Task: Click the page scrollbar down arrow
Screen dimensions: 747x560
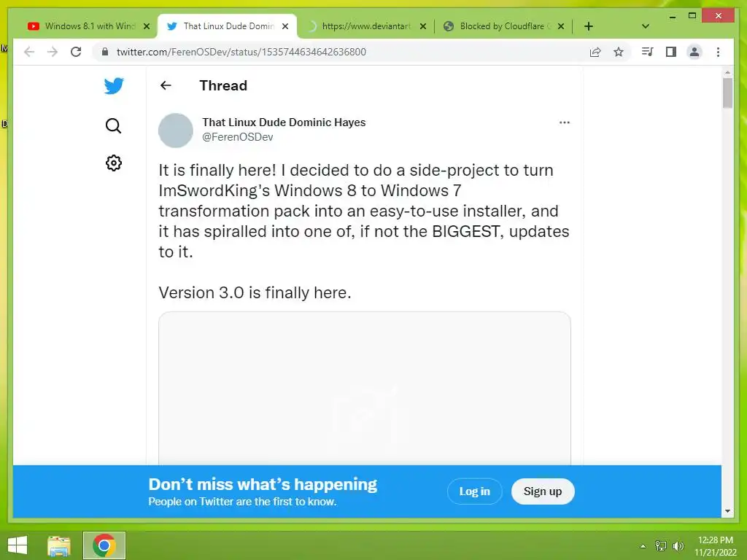Action: click(x=727, y=511)
